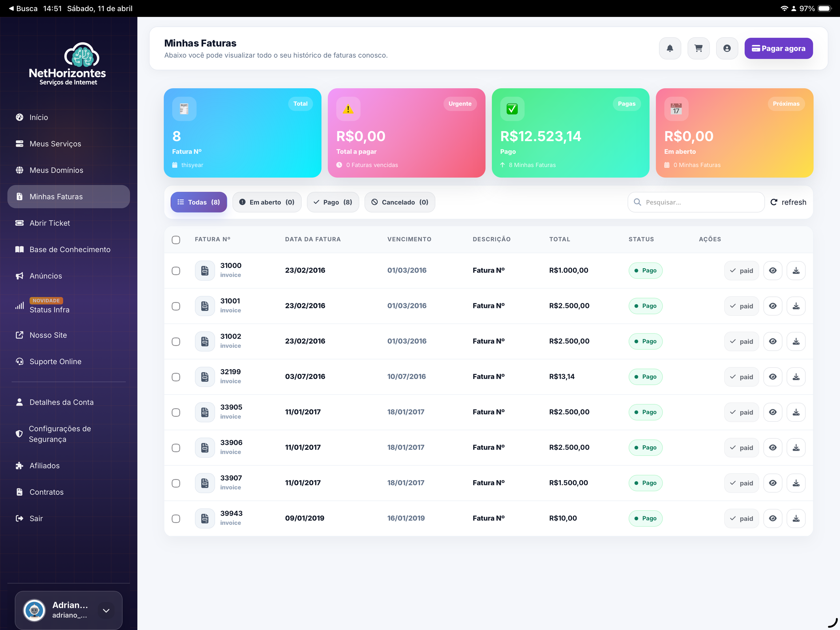Image resolution: width=840 pixels, height=630 pixels.
Task: Select the Cancelado filter tab
Action: (399, 202)
